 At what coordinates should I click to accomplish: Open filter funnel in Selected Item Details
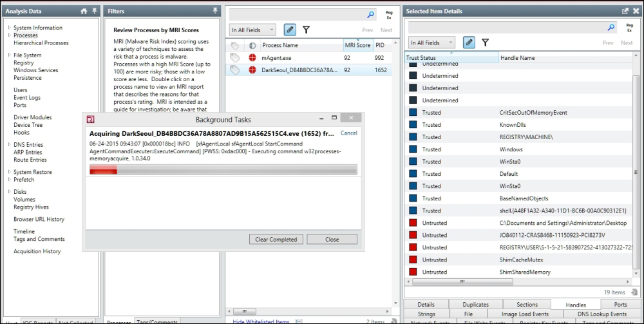(485, 43)
